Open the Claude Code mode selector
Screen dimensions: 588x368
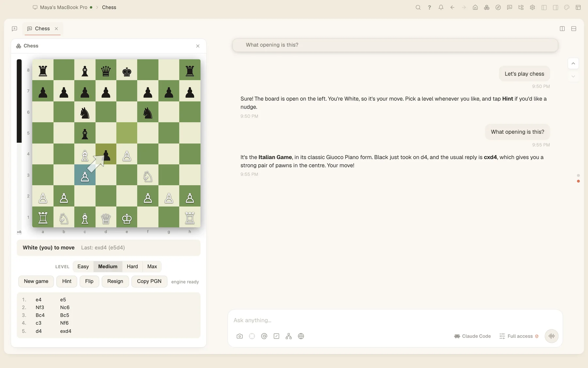coord(472,336)
